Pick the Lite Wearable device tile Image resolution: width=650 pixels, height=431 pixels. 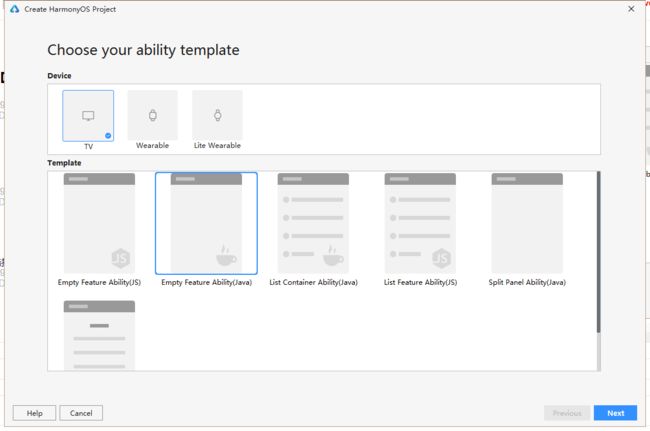tap(217, 115)
